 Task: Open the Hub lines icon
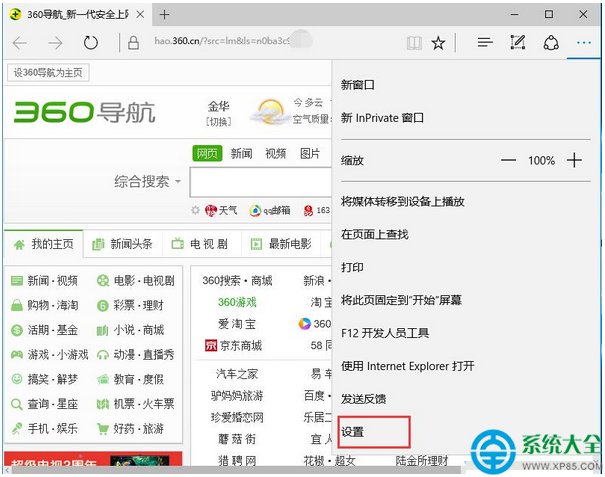point(485,42)
